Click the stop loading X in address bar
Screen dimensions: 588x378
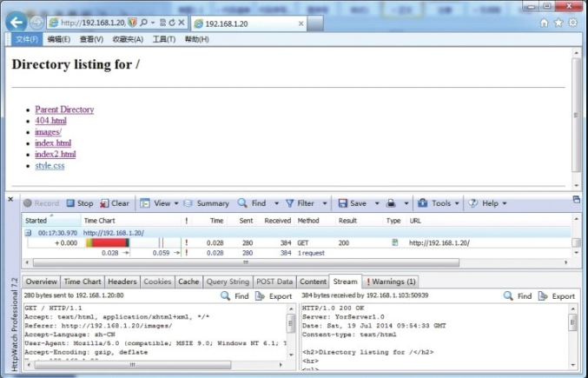tap(182, 23)
